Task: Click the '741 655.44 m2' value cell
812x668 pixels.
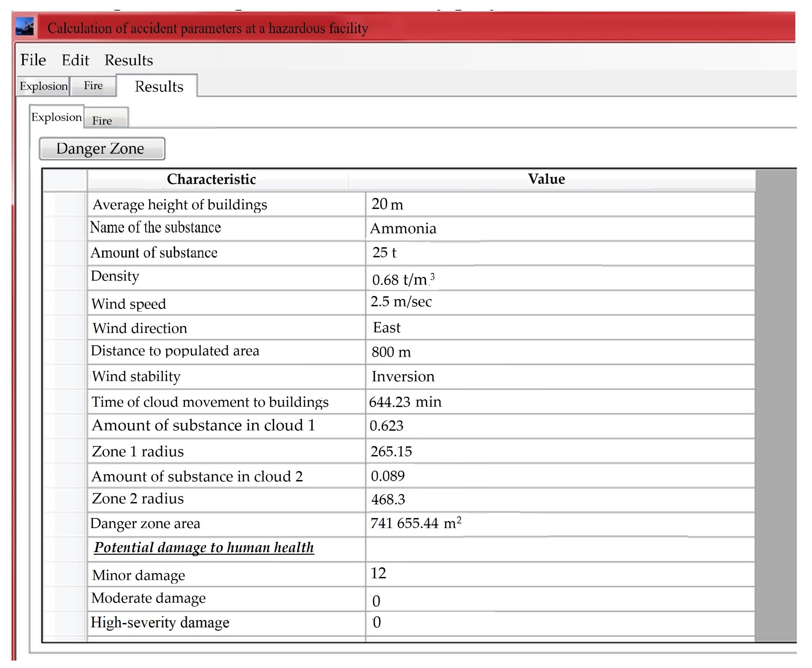Action: (560, 525)
